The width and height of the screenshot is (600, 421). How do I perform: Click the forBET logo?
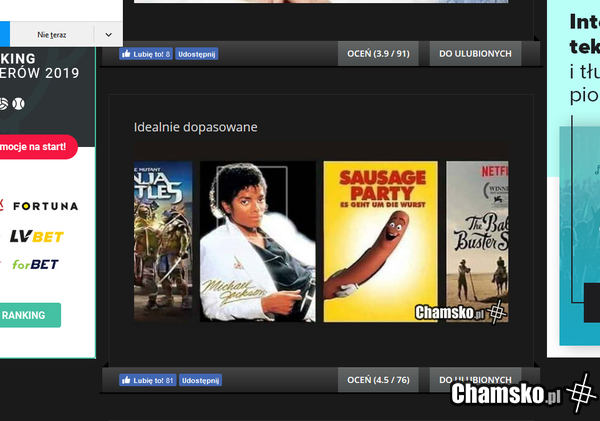pyautogui.click(x=34, y=264)
